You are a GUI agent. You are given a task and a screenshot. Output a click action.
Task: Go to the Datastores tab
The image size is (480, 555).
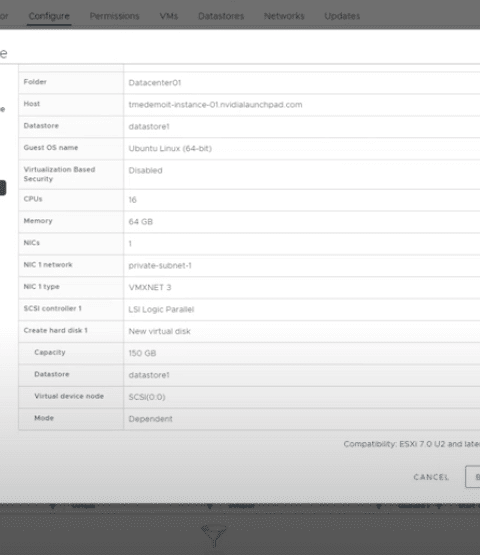(x=221, y=16)
